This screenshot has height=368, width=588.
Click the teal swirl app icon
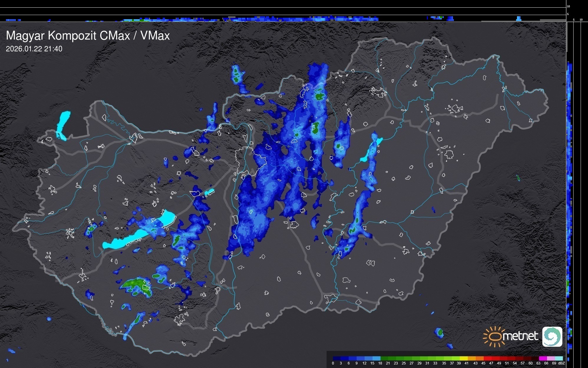[552, 336]
